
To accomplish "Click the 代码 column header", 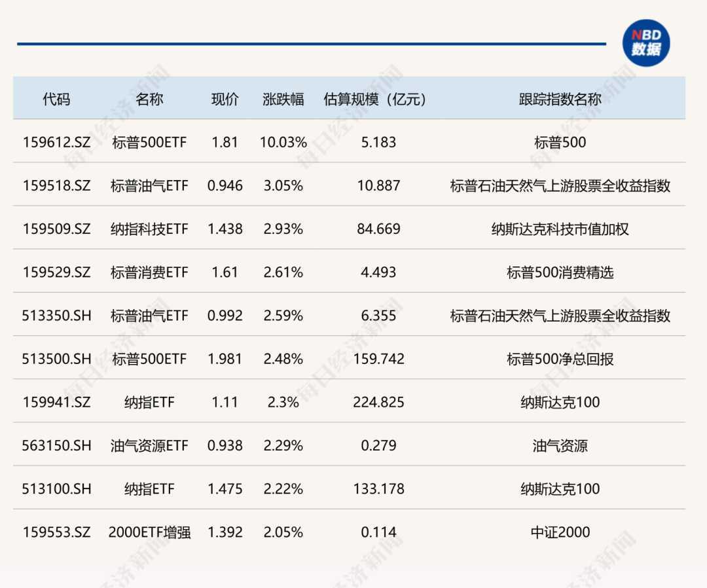I will click(x=56, y=100).
